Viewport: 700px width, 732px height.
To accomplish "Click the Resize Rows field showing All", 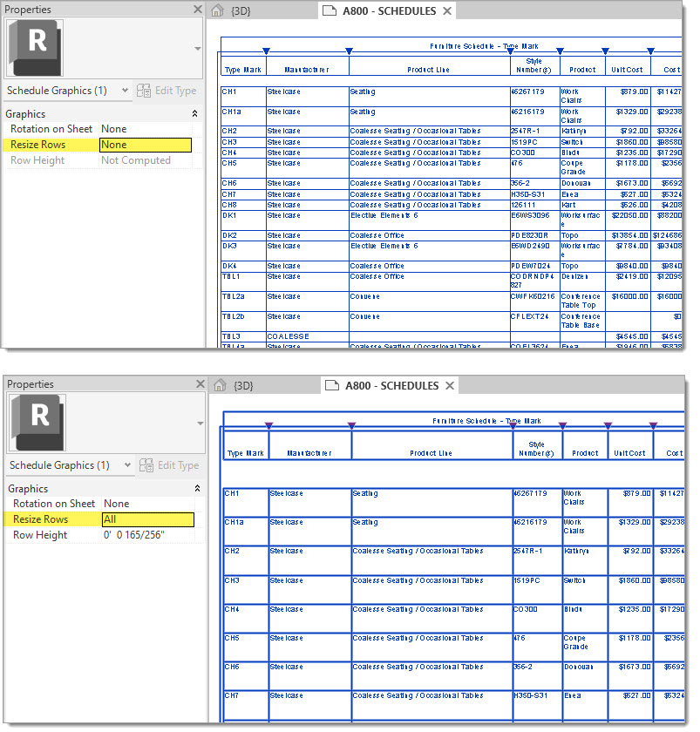I will [148, 519].
